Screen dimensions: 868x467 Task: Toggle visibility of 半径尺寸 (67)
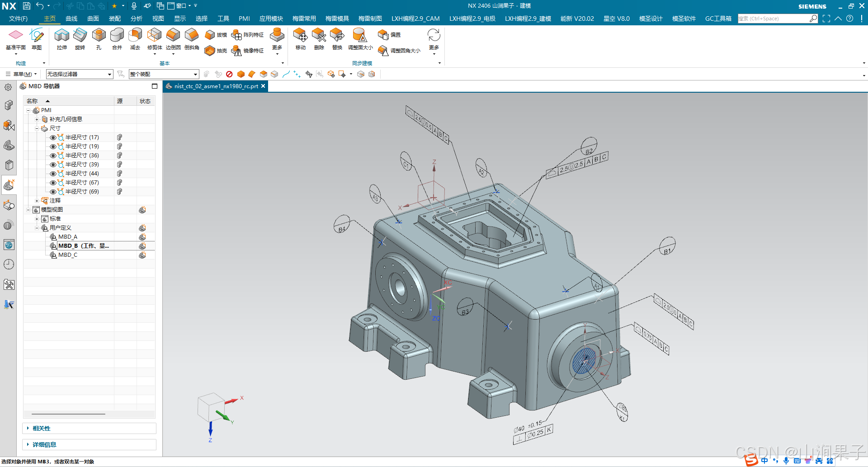(53, 183)
